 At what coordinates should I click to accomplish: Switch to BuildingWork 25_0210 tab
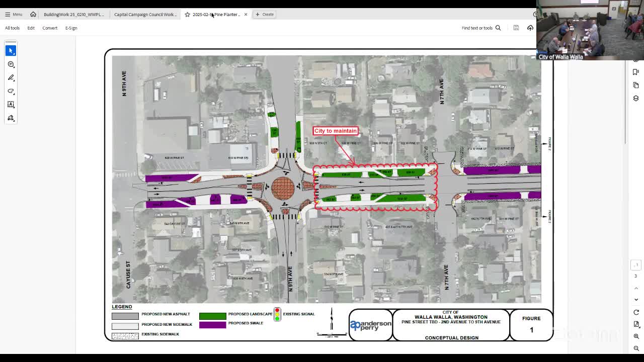tap(73, 14)
